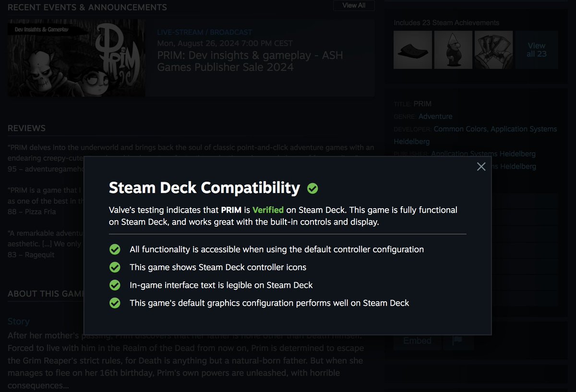The image size is (576, 392).
Task: Click the 'Verified' text in the dialog
Action: tap(268, 210)
